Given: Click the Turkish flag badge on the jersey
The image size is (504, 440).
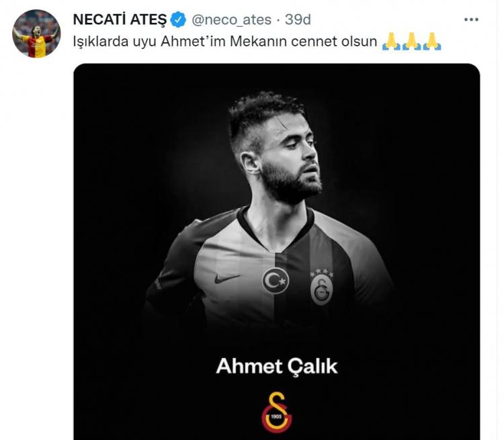Looking at the screenshot, I should click(x=276, y=281).
